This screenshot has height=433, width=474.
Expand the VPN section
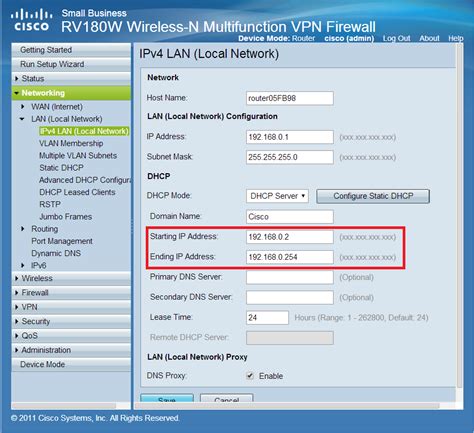(x=71, y=307)
